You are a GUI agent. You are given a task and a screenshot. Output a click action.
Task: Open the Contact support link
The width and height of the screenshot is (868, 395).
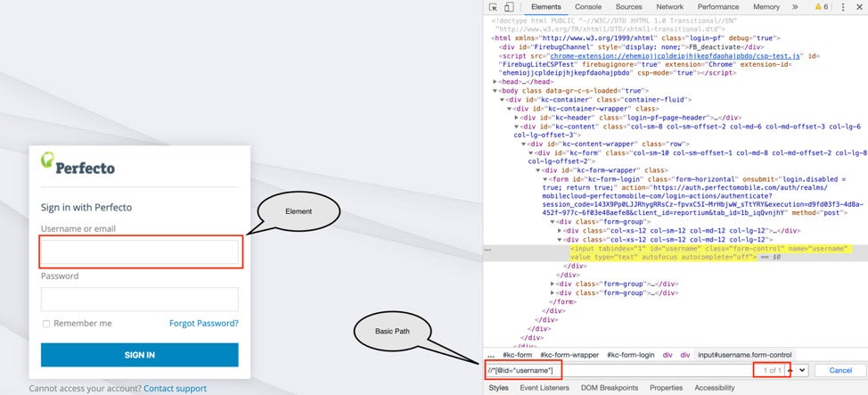coord(175,389)
